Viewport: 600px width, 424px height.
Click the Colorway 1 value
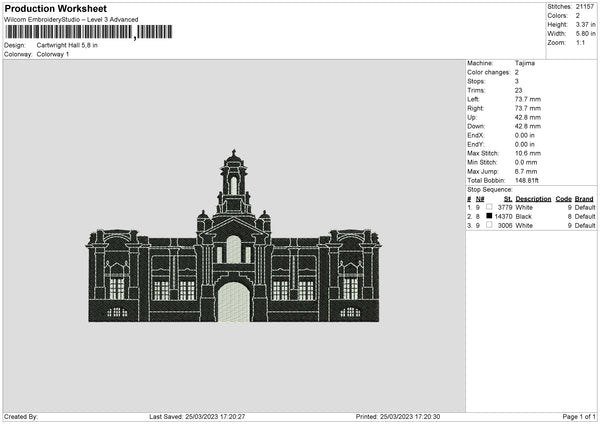[53, 54]
